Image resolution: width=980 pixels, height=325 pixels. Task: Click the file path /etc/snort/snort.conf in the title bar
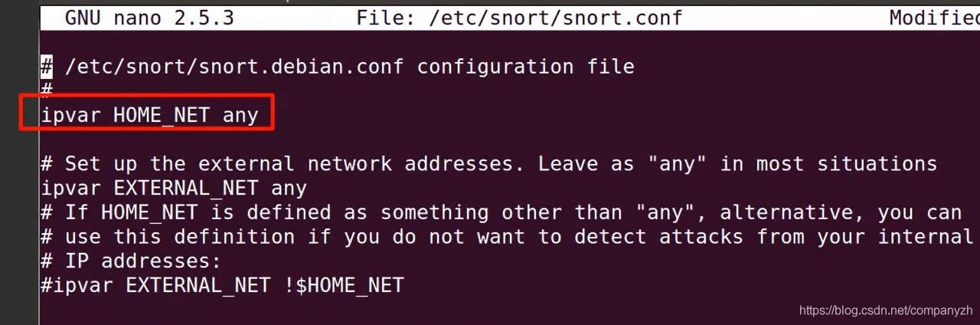coord(555,17)
